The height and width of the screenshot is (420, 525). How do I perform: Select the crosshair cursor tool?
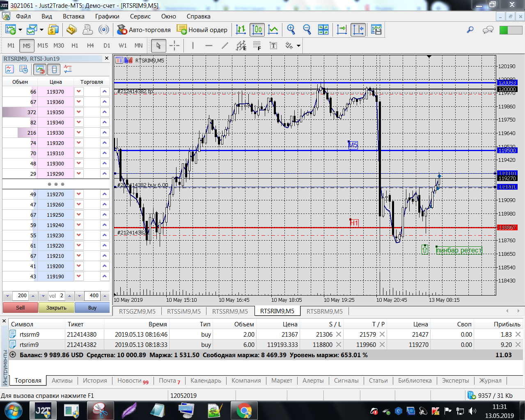tap(174, 46)
